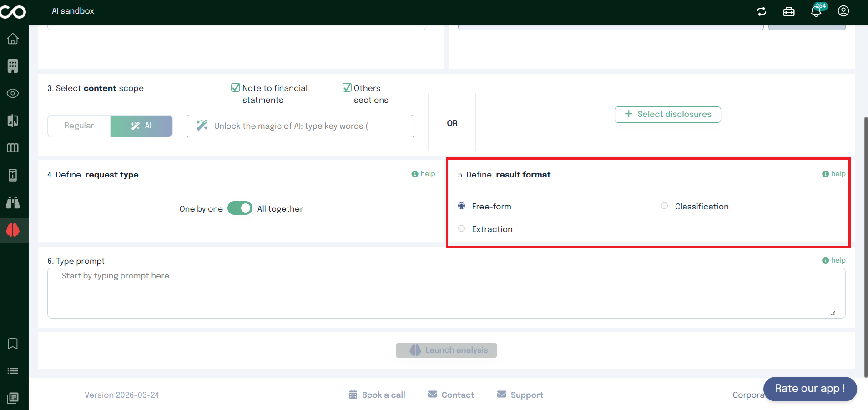Open the Select disclosures picker
Image resolution: width=868 pixels, height=410 pixels.
[x=667, y=114]
